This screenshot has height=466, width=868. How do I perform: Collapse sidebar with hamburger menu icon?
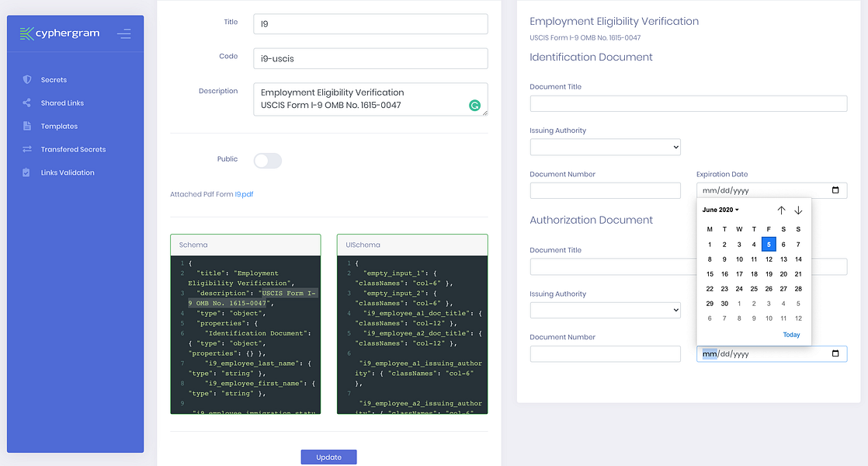pyautogui.click(x=124, y=33)
